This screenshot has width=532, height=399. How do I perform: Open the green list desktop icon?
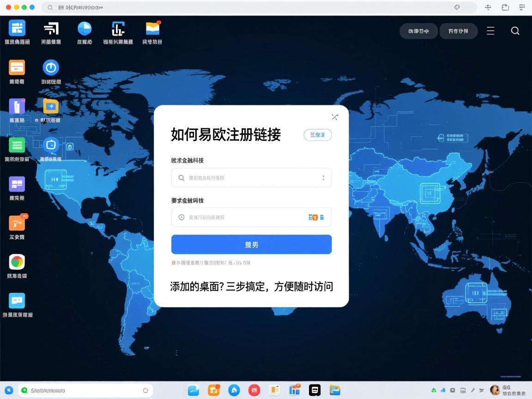[x=17, y=145]
